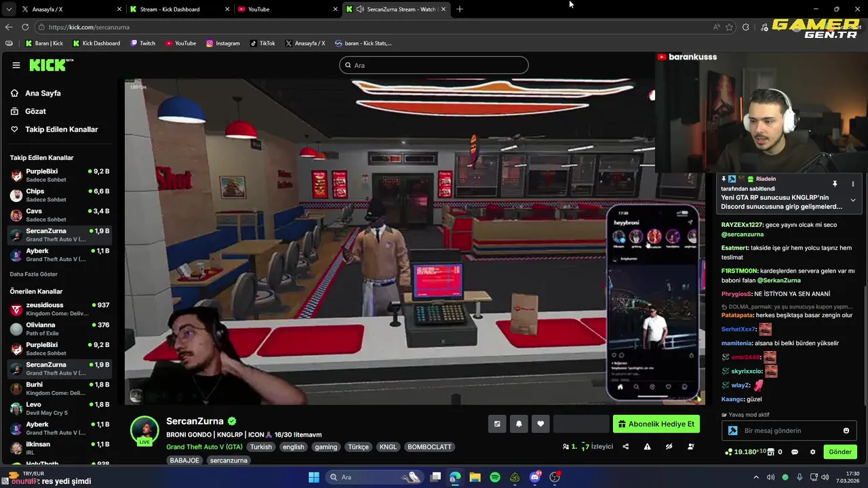Switch to Stream - Kick Dashboard tab
The width and height of the screenshot is (868, 488).
coord(178,9)
